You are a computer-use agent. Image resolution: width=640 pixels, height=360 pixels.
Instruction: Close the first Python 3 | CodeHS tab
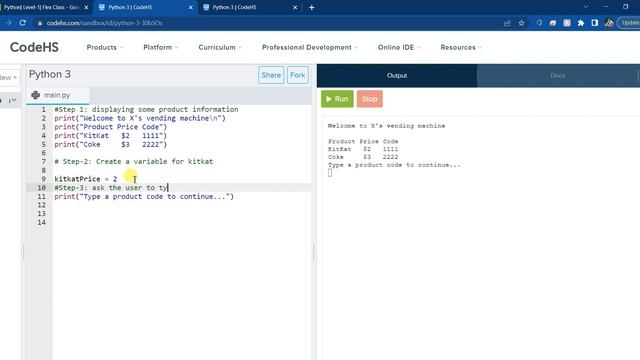coord(190,7)
